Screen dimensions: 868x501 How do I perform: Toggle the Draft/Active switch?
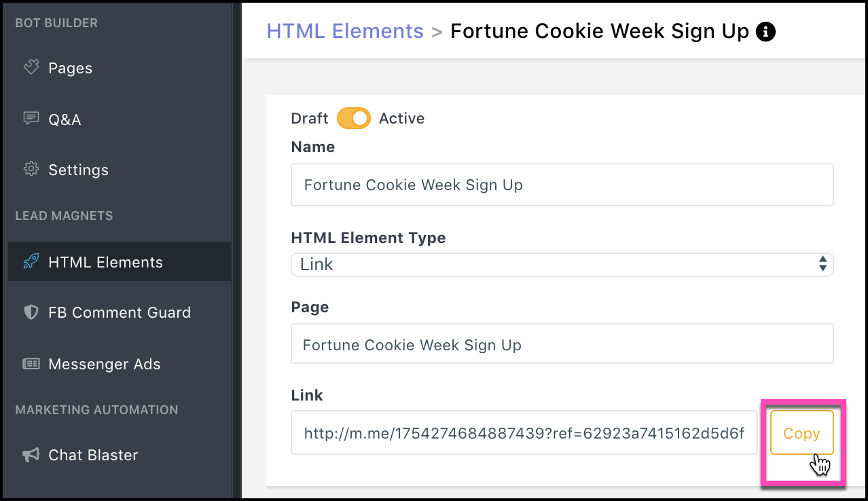tap(354, 118)
